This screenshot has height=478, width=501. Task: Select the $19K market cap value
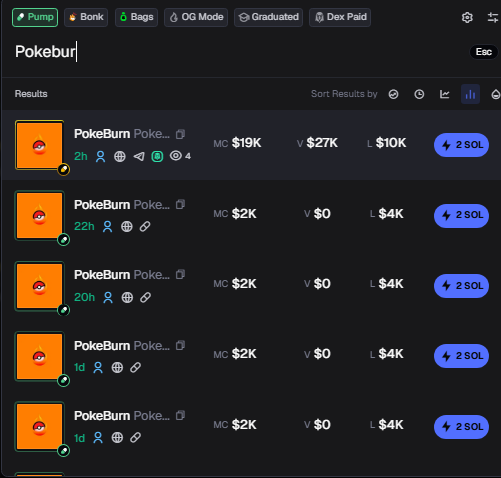[x=247, y=143]
